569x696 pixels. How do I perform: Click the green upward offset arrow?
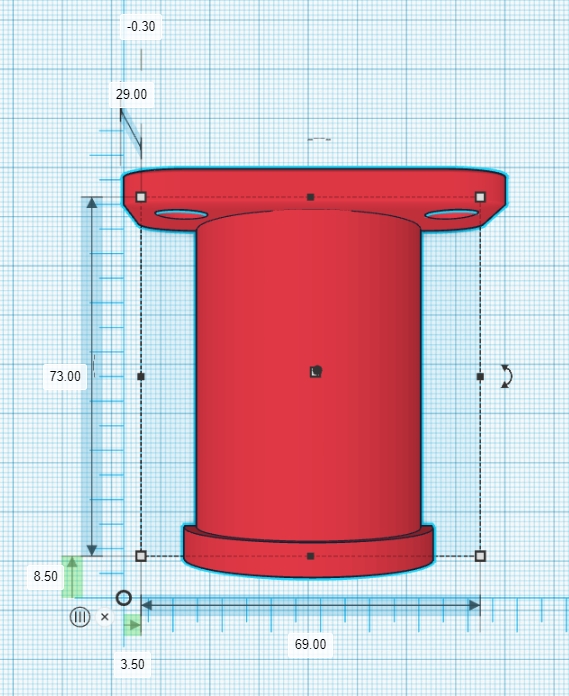coord(72,577)
